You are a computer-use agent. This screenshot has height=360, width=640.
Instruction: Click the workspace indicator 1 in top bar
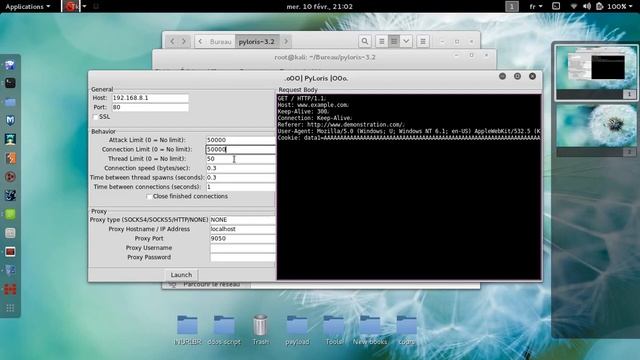512,7
